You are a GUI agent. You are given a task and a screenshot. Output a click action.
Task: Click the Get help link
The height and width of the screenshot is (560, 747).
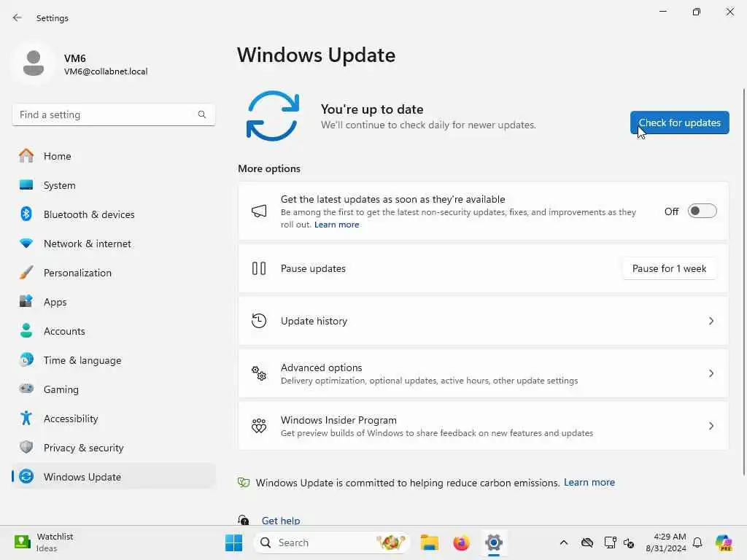tap(281, 521)
